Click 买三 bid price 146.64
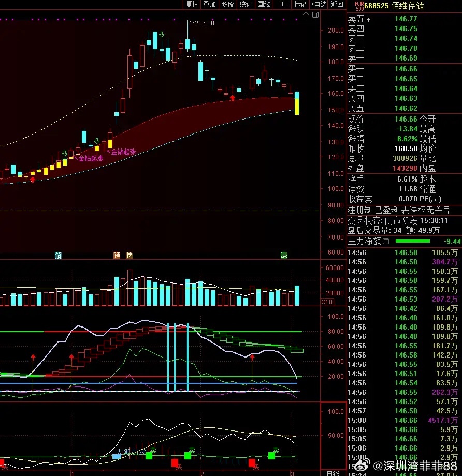The height and width of the screenshot is (476, 462). pos(406,88)
